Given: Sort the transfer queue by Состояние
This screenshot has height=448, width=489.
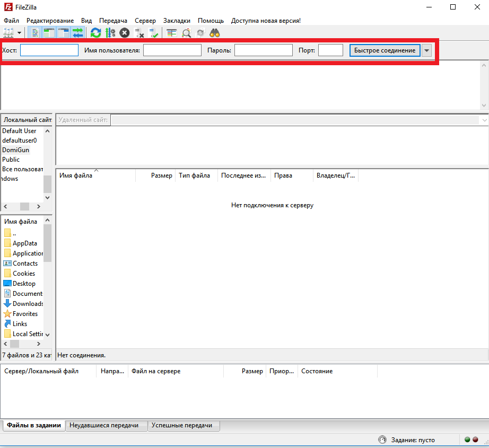Looking at the screenshot, I should [x=337, y=371].
